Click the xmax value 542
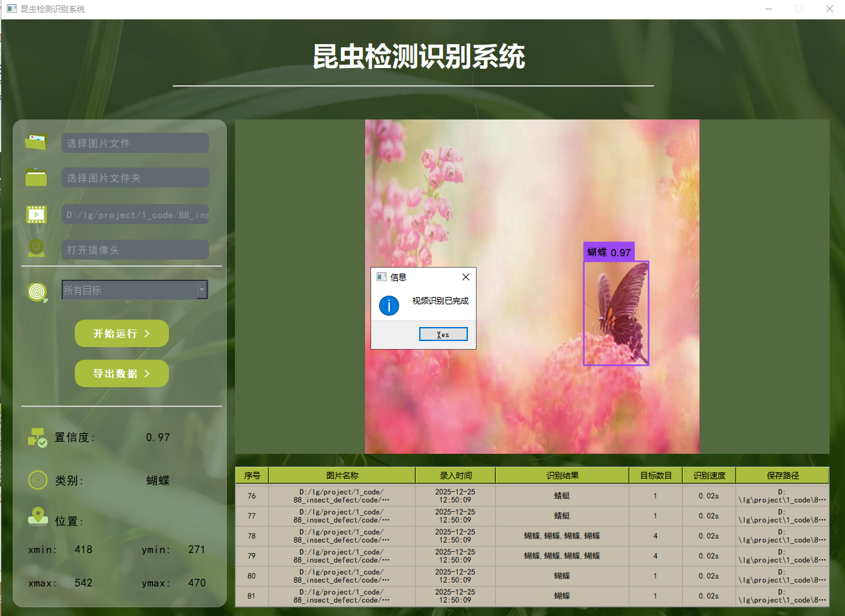Screen dimensions: 845x616 (x=83, y=583)
